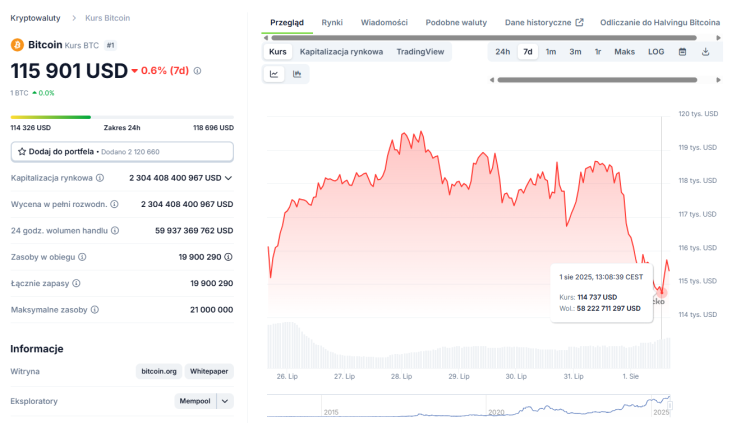Image resolution: width=750 pixels, height=423 pixels.
Task: Click right arrow of the time range scrollbar
Action: point(718,80)
